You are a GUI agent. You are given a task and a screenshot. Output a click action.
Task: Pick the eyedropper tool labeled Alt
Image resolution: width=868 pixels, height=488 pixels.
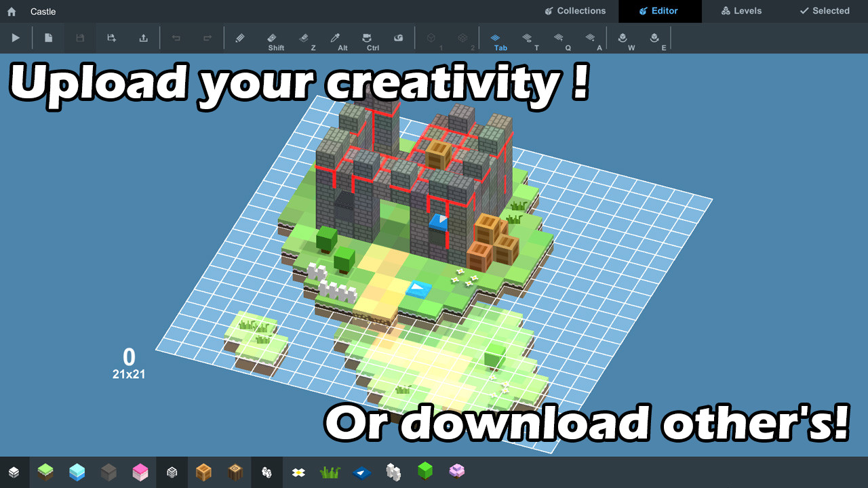click(x=335, y=38)
